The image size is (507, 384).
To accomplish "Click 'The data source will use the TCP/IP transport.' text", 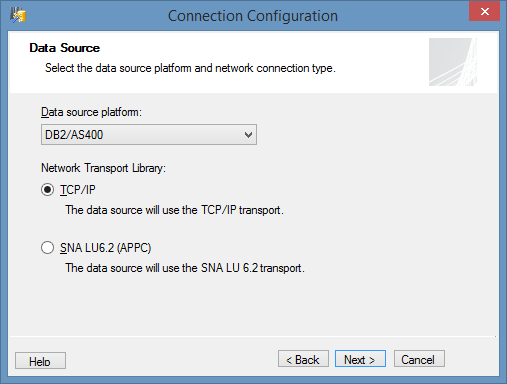I will tap(174, 210).
